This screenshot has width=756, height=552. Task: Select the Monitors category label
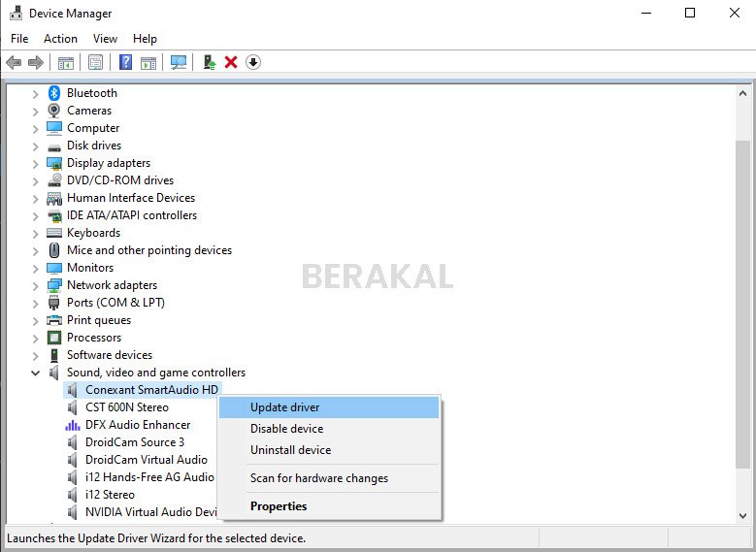pos(90,268)
